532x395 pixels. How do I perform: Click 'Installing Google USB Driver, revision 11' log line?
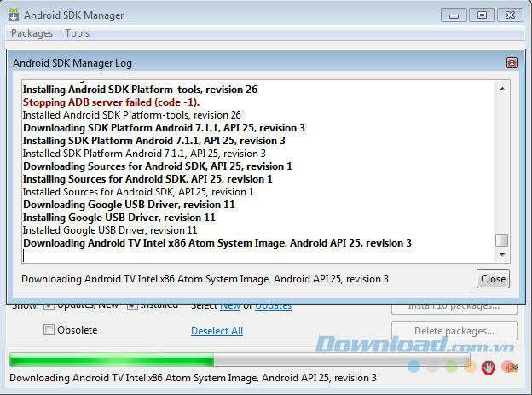119,218
